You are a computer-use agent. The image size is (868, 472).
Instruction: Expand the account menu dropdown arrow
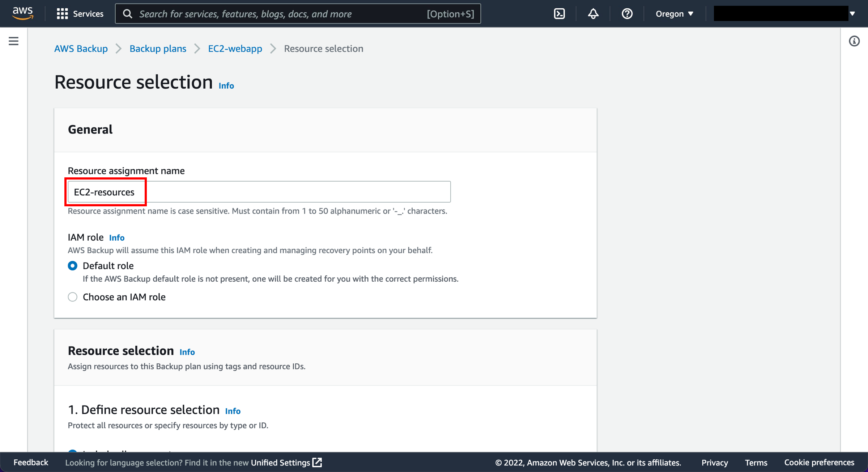pos(852,14)
